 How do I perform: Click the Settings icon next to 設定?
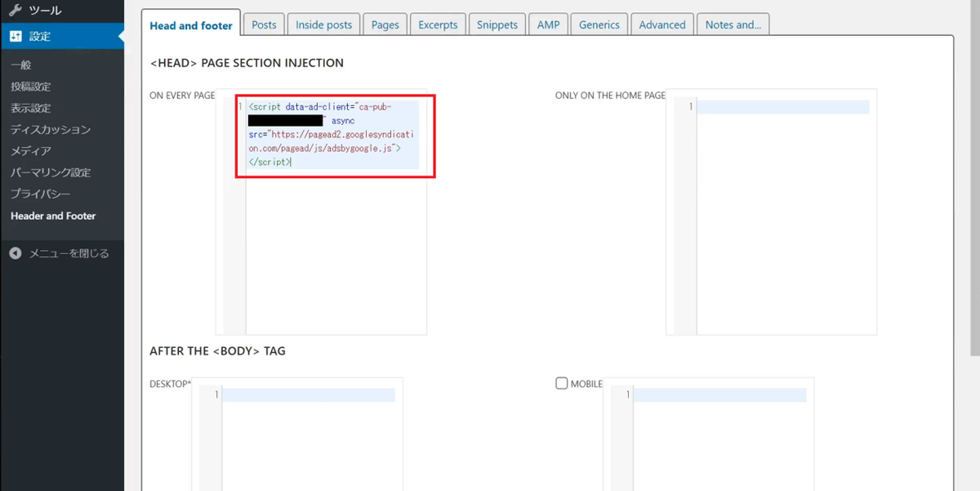click(x=16, y=36)
